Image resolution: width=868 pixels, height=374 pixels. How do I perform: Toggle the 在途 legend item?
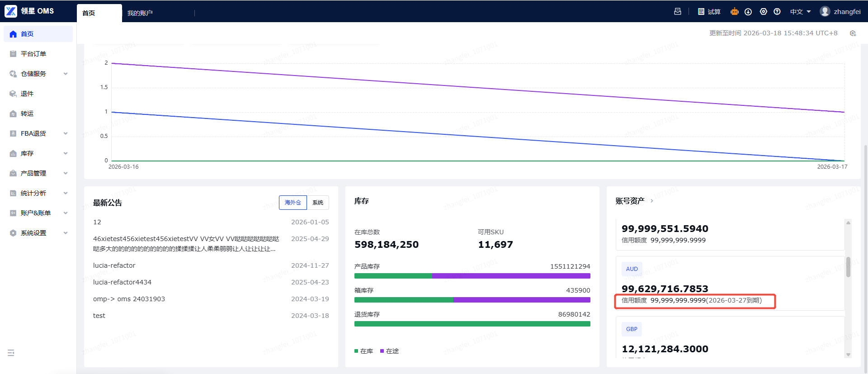(390, 351)
